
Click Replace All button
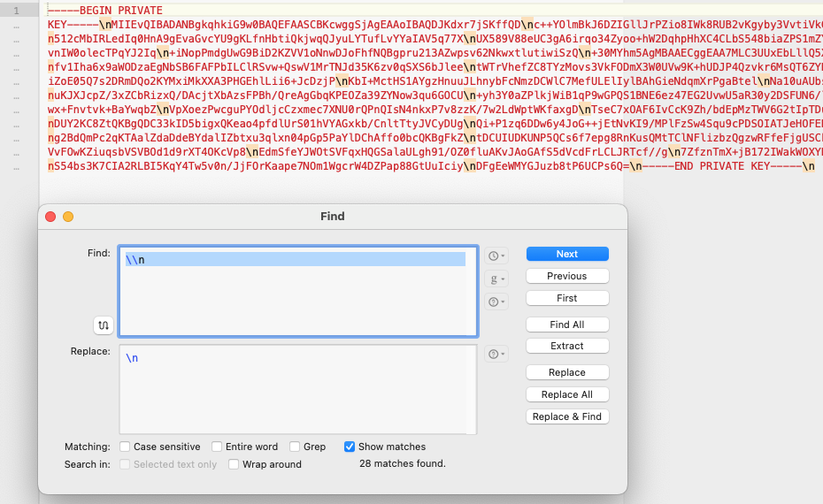[567, 394]
